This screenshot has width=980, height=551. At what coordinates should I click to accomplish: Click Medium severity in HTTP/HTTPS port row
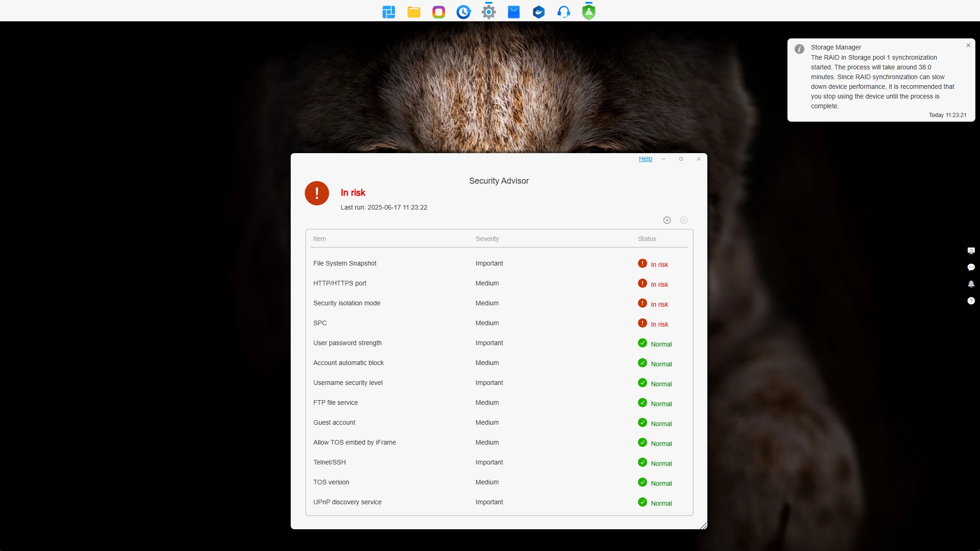tap(487, 283)
